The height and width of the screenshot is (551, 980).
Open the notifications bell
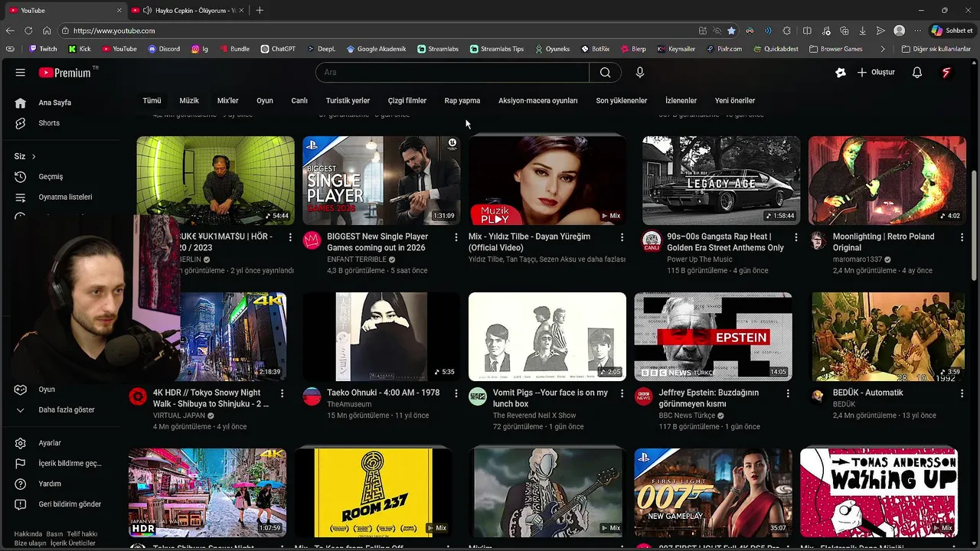(x=917, y=73)
